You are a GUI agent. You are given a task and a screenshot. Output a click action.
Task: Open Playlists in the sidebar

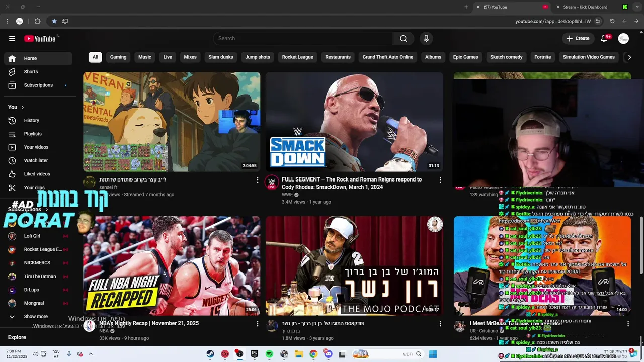pos(38,134)
